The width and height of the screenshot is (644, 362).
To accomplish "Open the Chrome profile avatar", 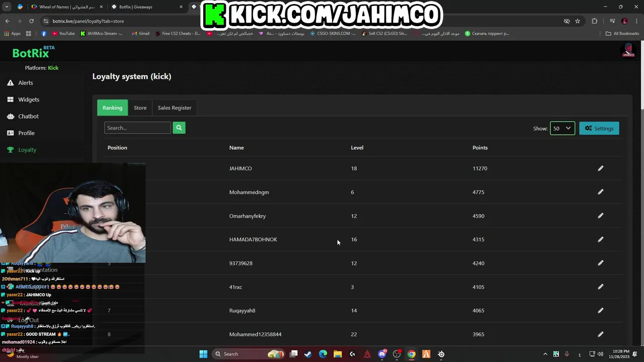I will coord(624,21).
